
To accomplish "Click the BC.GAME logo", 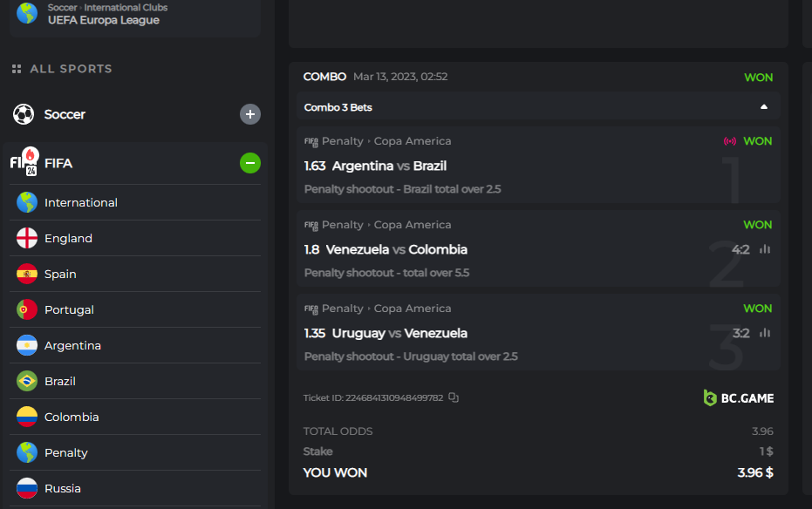I will coord(739,397).
